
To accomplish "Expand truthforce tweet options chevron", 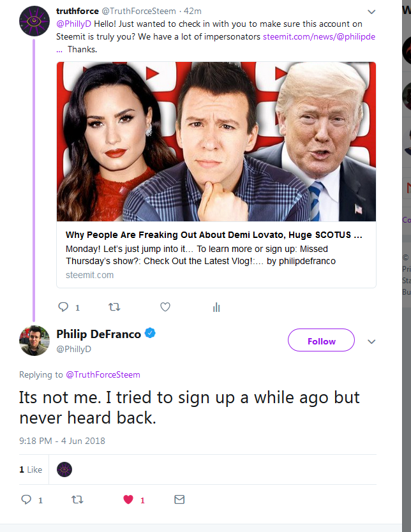I will click(x=372, y=12).
